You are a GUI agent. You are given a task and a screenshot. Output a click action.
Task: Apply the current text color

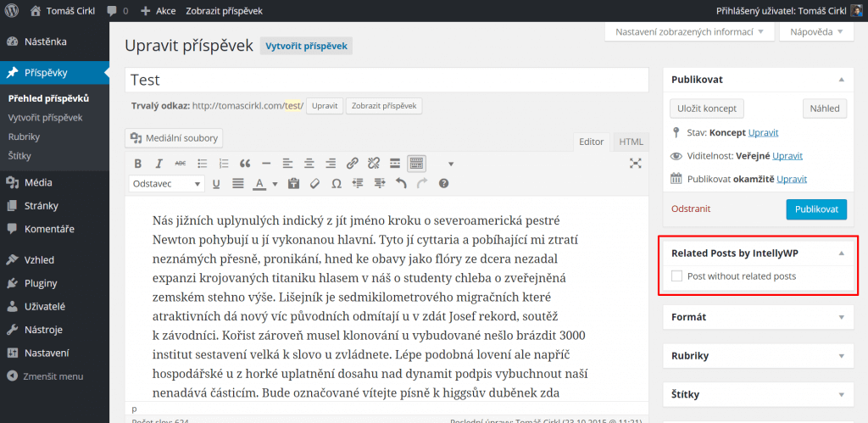(x=259, y=183)
